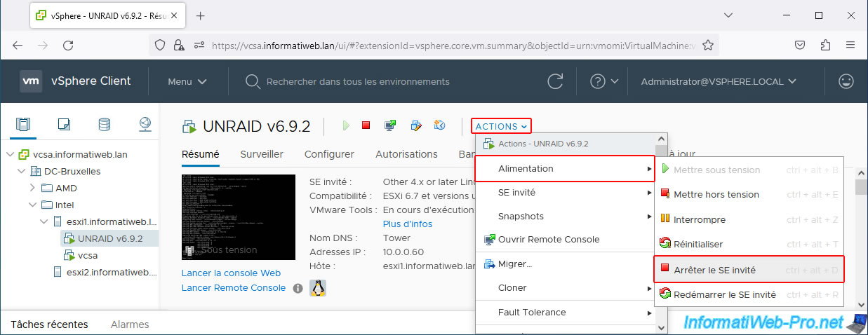This screenshot has height=335, width=868.
Task: Click the red power-off square icon
Action: pos(366,125)
